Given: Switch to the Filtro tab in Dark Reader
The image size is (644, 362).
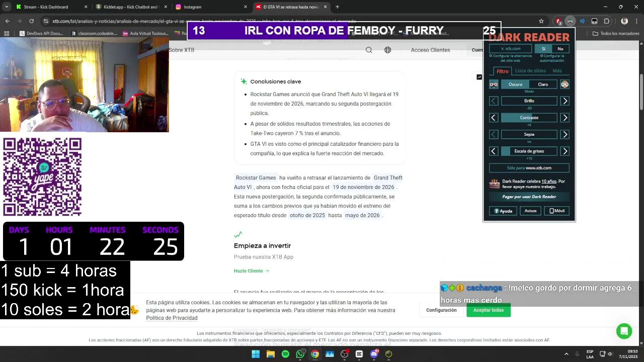Looking at the screenshot, I should (x=502, y=71).
